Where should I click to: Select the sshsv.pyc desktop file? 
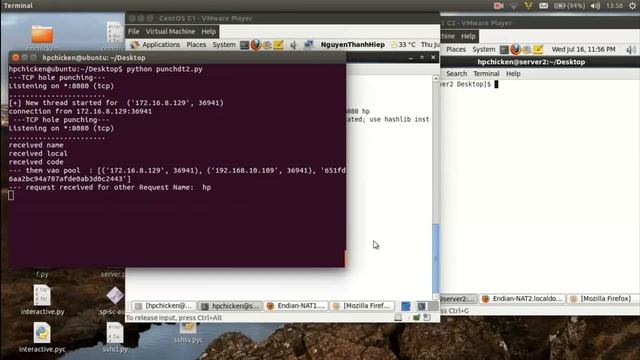[x=188, y=333]
